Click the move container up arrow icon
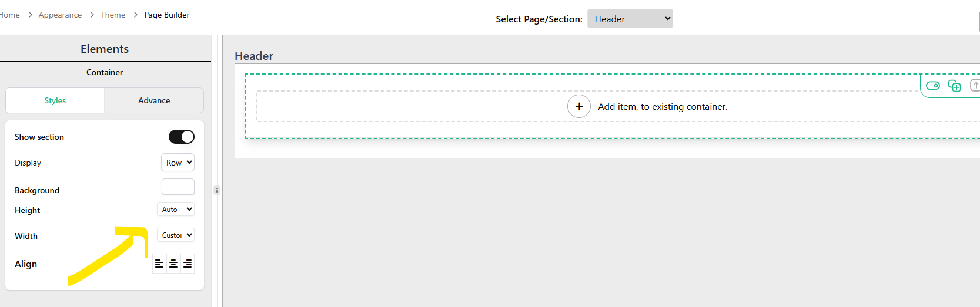This screenshot has width=980, height=307. [x=975, y=86]
